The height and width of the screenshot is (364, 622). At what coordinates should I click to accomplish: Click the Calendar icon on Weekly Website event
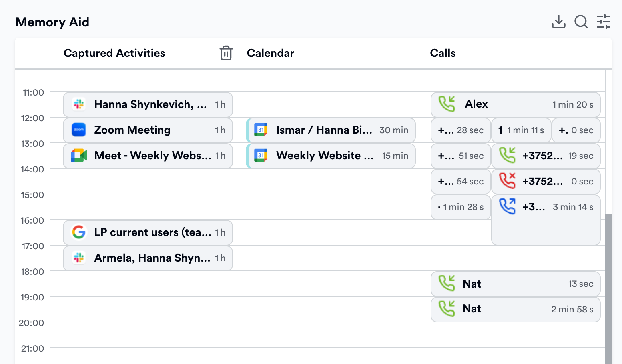click(x=261, y=156)
